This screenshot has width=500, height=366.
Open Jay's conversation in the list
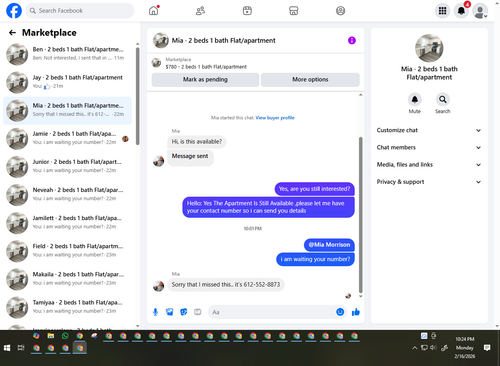(x=67, y=82)
